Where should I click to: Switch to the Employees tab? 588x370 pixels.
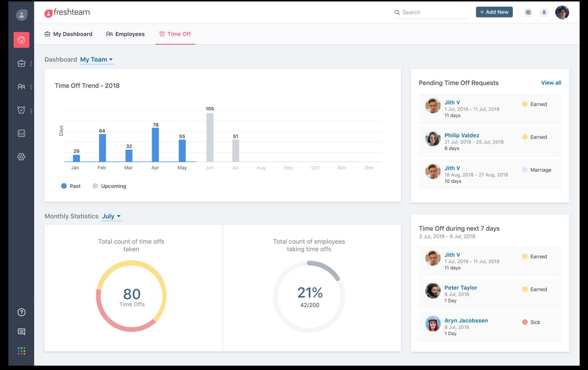point(125,34)
